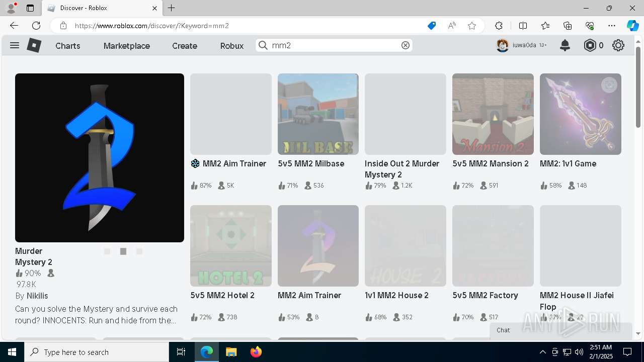Open MM2: 1v1 Game sword thumbnail
Viewport: 644px width, 362px height.
581,114
